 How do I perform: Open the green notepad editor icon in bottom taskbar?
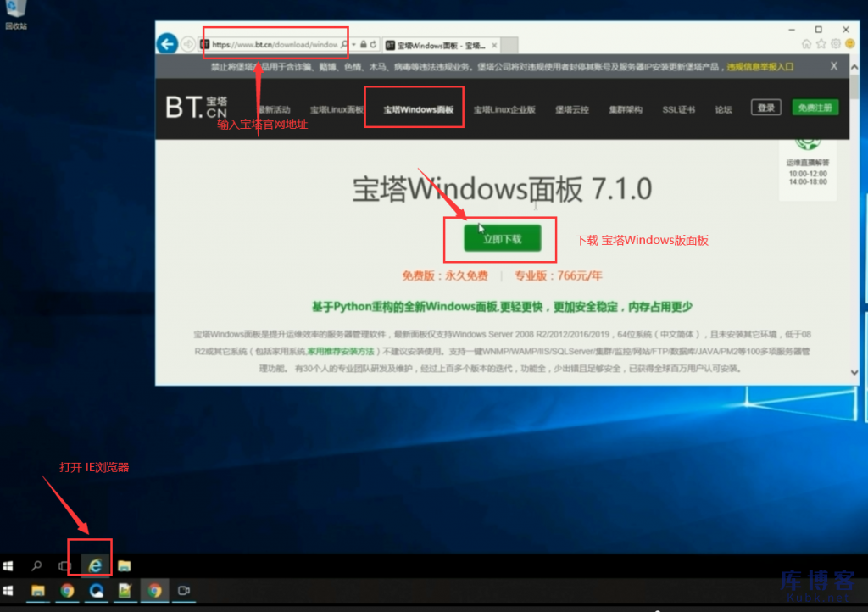pyautogui.click(x=125, y=591)
